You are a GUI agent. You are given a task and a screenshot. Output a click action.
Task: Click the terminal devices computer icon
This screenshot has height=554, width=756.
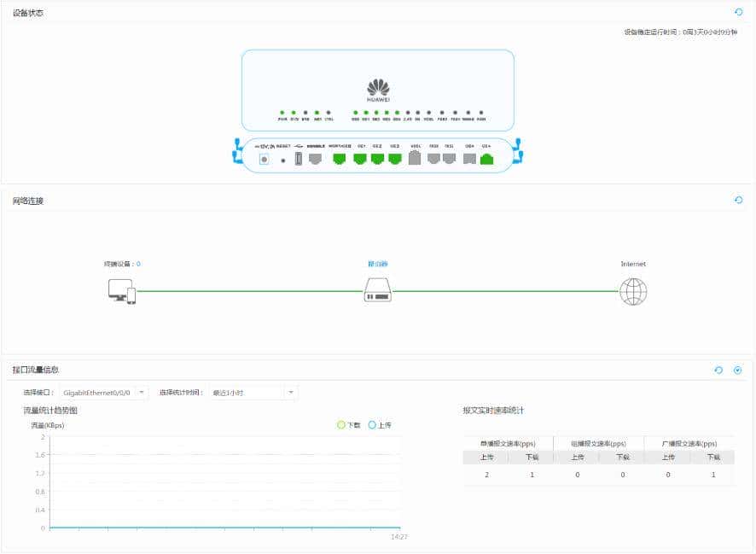pos(121,291)
